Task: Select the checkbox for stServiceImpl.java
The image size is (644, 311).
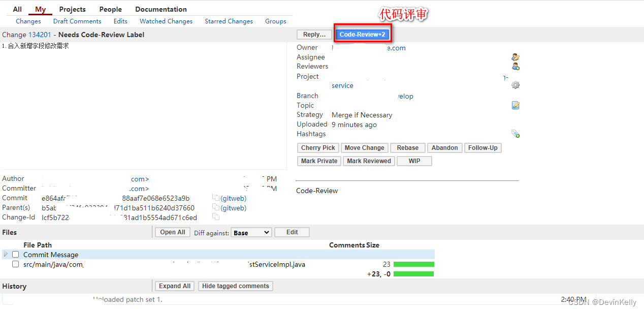Action: [x=15, y=264]
